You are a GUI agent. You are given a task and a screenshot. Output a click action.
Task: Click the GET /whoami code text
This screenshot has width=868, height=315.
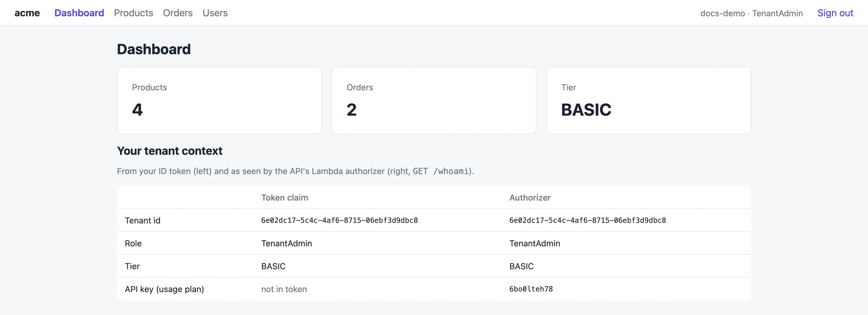(441, 171)
